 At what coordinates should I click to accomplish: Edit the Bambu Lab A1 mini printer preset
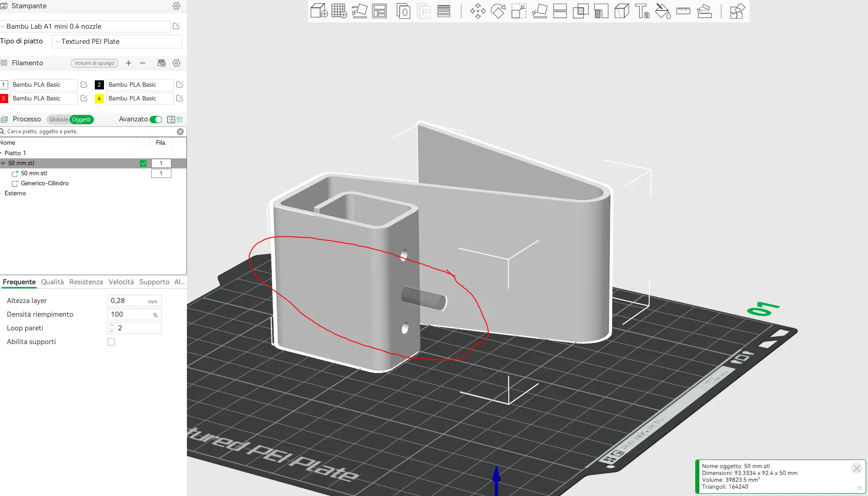coord(176,26)
